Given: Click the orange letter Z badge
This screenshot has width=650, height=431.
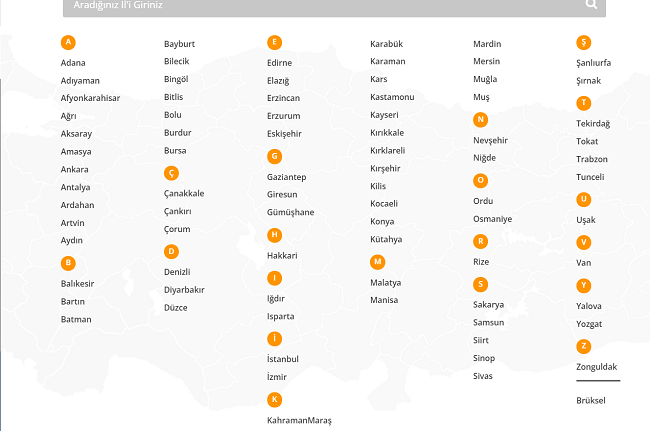Looking at the screenshot, I should [584, 346].
